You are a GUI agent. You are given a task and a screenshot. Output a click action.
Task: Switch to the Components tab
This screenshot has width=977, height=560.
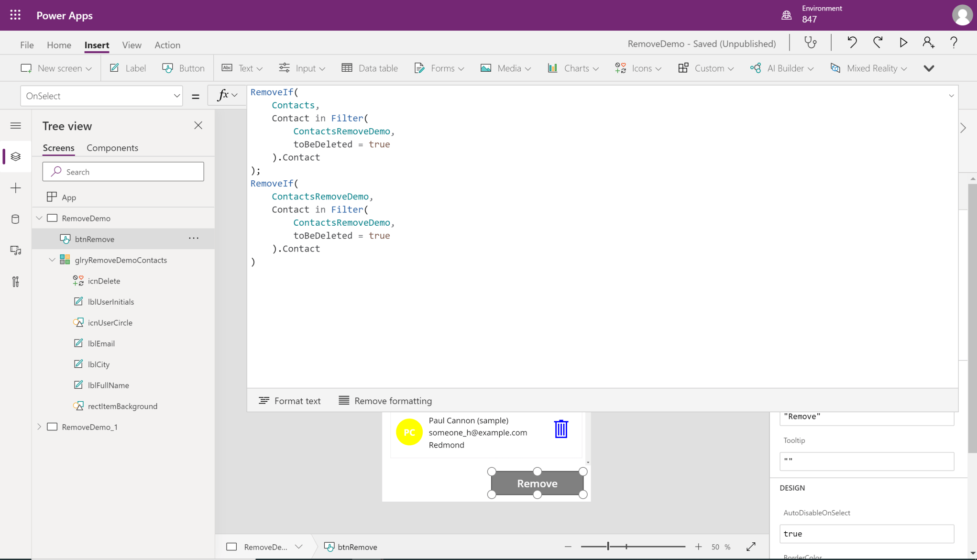pos(112,148)
